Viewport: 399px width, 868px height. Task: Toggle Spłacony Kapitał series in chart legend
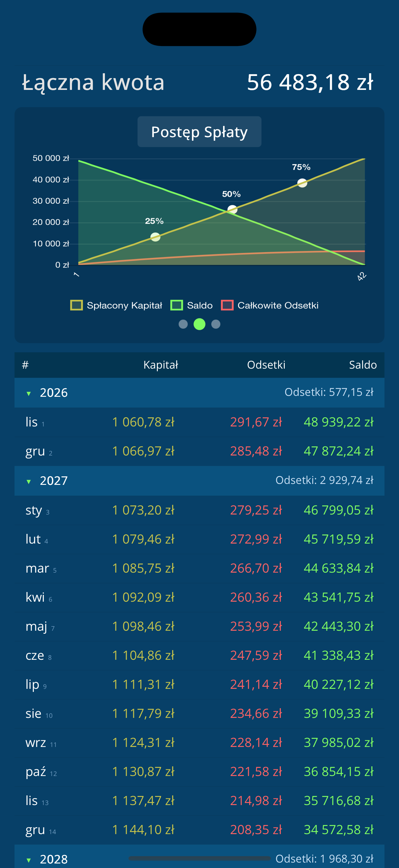coord(116,305)
